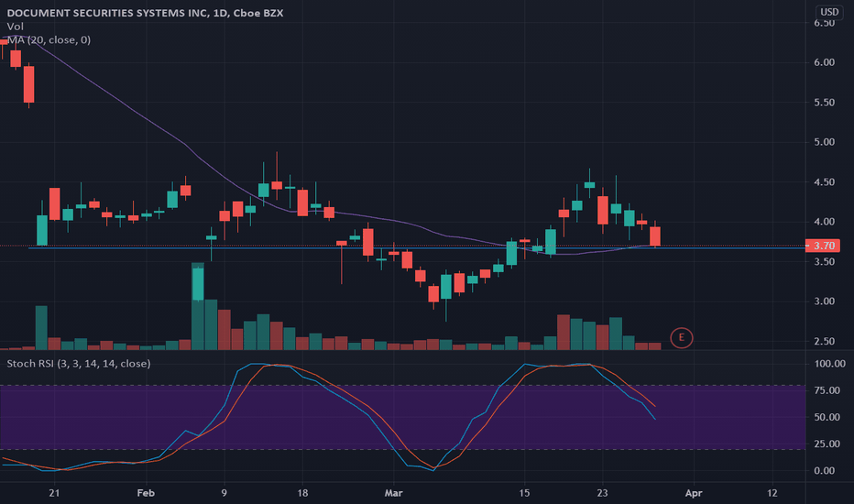
Task: Click the red 3.70 current price label
Action: [823, 246]
